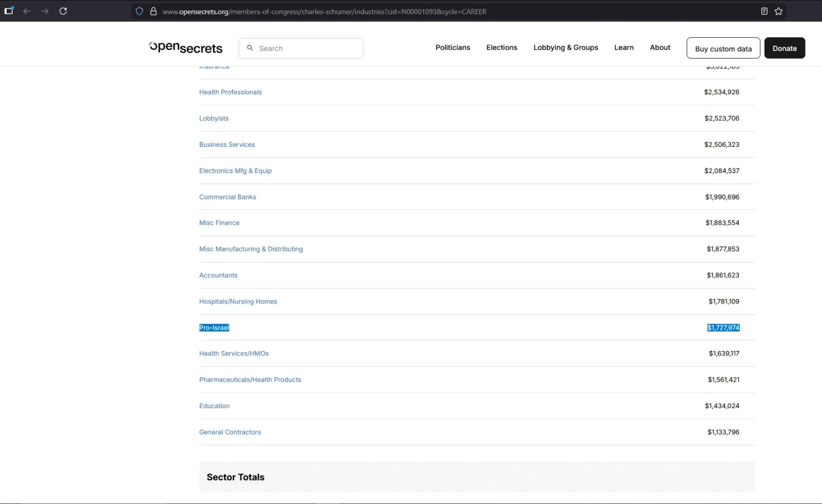Image resolution: width=822 pixels, height=504 pixels.
Task: Reload the page with refresh icon
Action: pyautogui.click(x=63, y=11)
